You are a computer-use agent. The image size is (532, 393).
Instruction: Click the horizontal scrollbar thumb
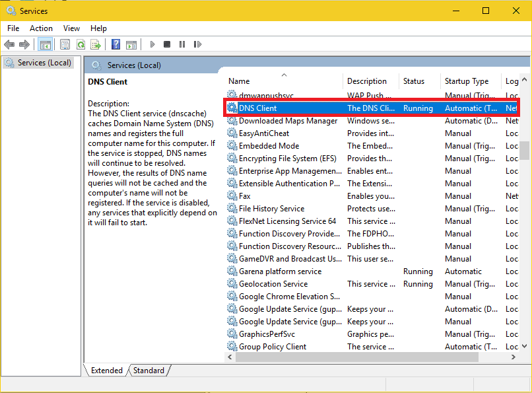pyautogui.click(x=357, y=357)
